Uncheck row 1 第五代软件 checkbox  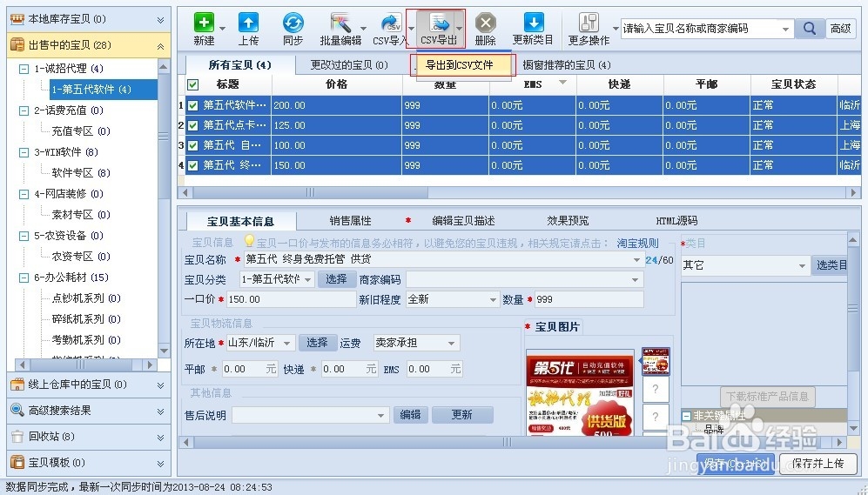pos(192,105)
